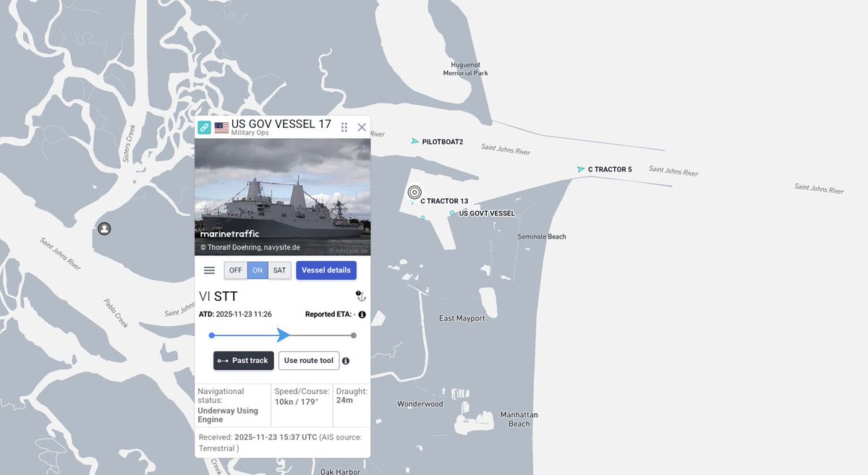Click the Use route tool button
This screenshot has width=868, height=475.
click(309, 361)
